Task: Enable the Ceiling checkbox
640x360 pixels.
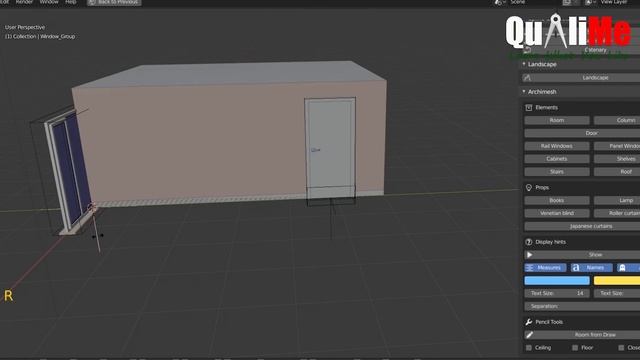Action: 529,348
